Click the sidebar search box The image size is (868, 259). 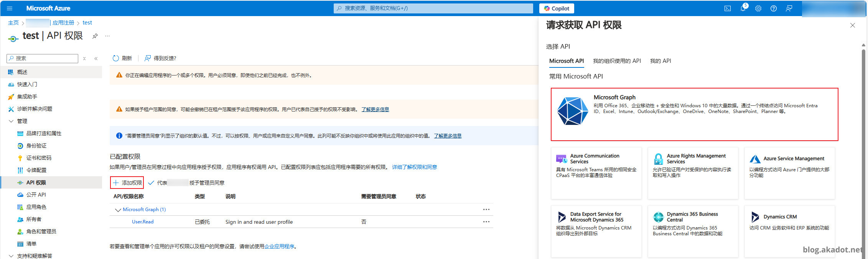(x=43, y=58)
